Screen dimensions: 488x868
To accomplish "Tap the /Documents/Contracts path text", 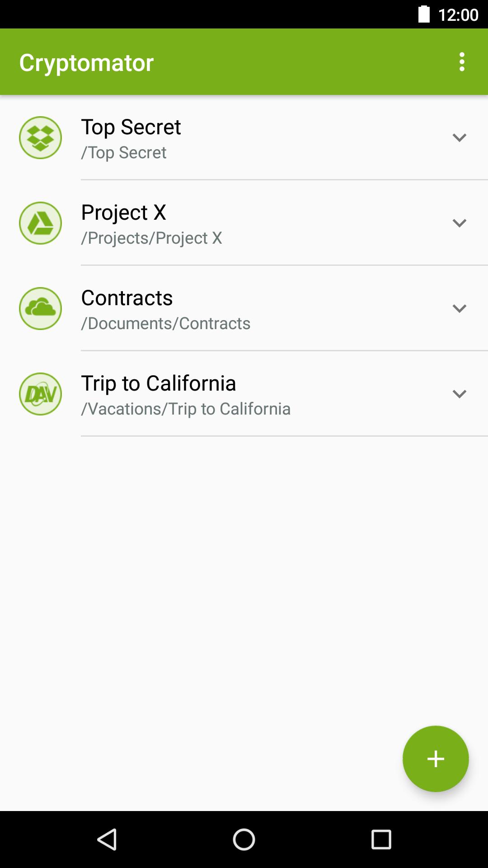I will coord(165,323).
